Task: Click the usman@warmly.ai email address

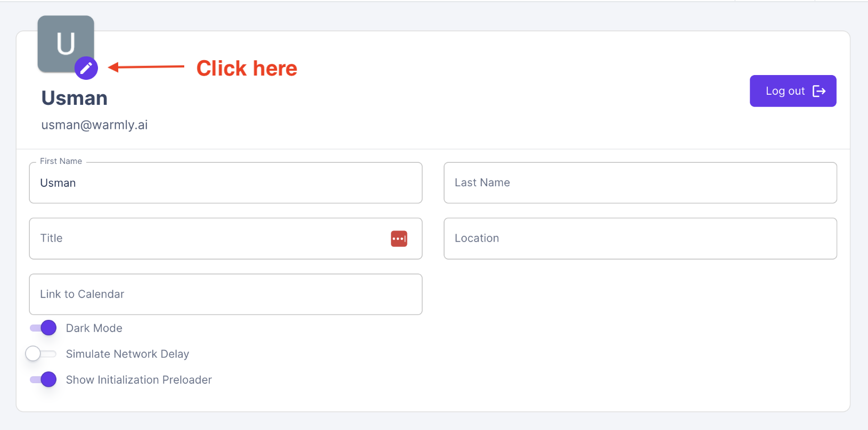Action: (95, 125)
